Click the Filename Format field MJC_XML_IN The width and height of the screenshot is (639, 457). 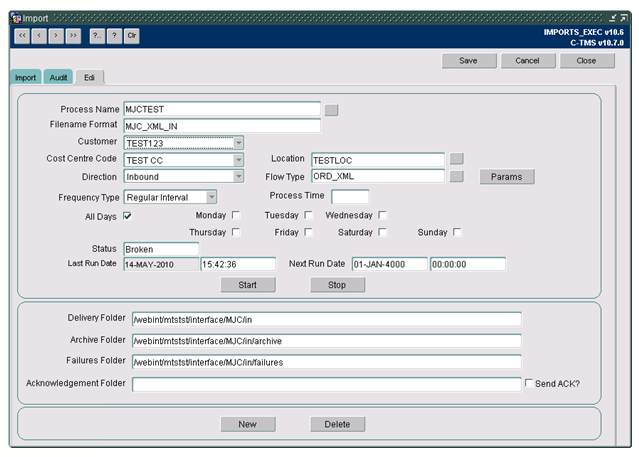click(x=222, y=126)
